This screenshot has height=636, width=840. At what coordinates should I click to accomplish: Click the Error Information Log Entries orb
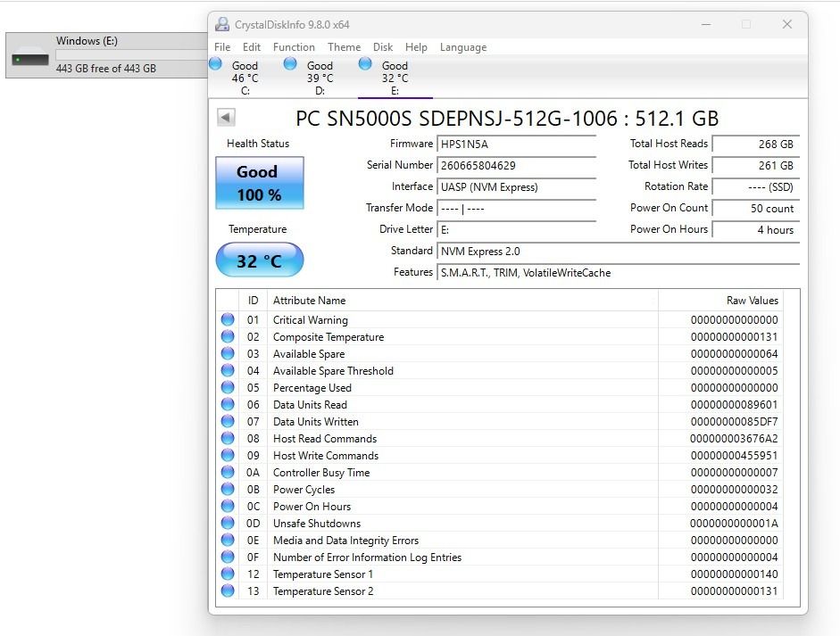(228, 557)
